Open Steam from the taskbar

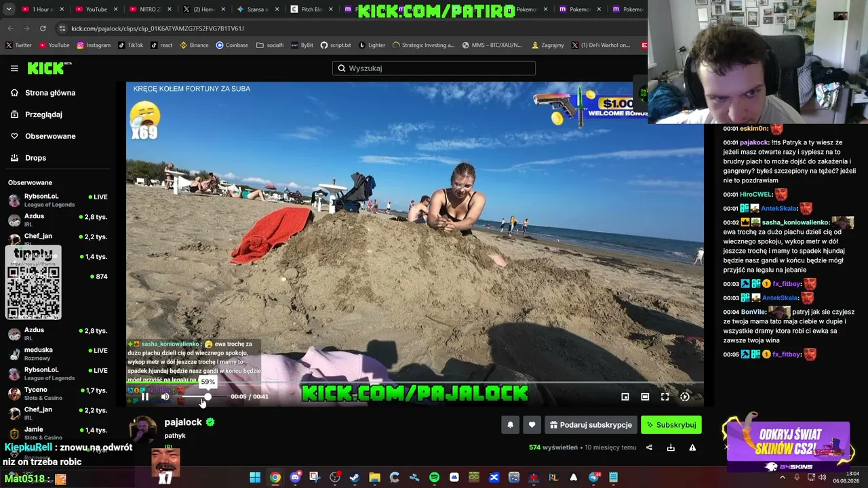coord(354,478)
